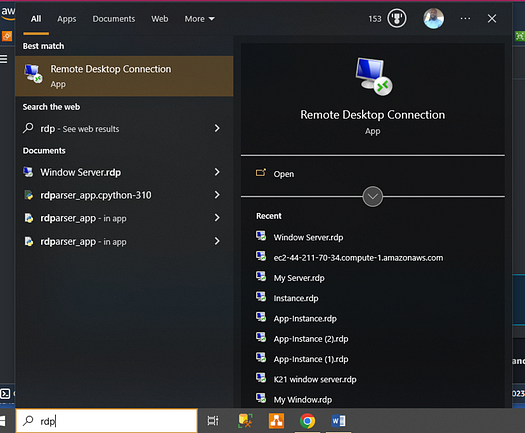The height and width of the screenshot is (433, 525).
Task: Open Microsoft Word from the taskbar
Action: [x=339, y=421]
